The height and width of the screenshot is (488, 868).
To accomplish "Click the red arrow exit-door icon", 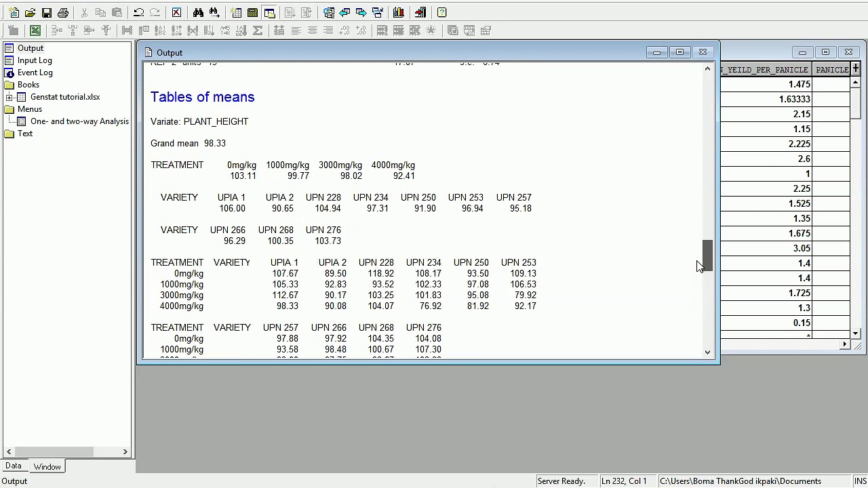I will coord(420,12).
